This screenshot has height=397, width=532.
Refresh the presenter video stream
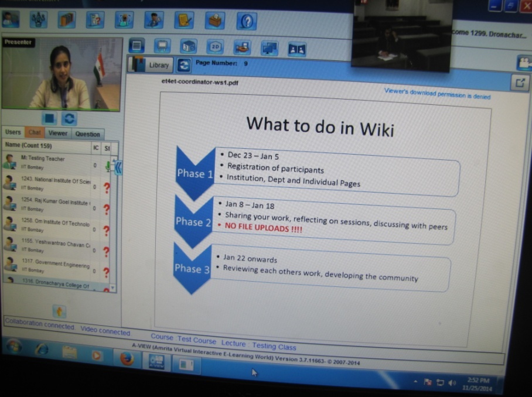69,119
